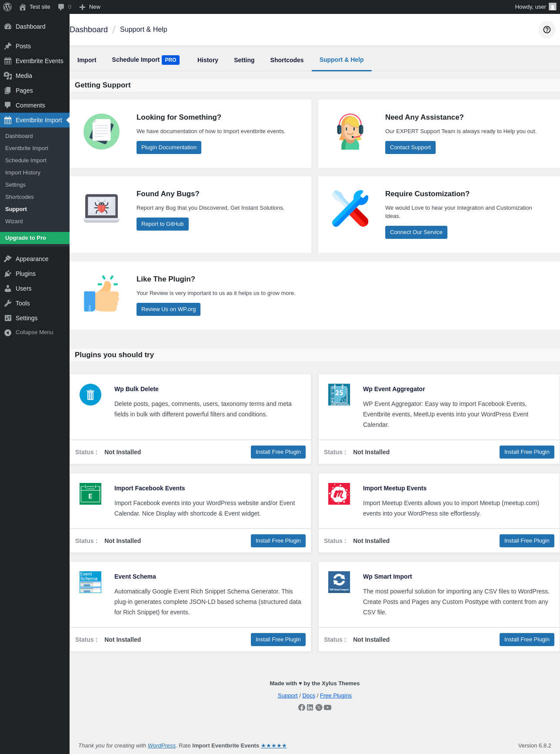Click the documentation papers illustration

click(x=101, y=131)
